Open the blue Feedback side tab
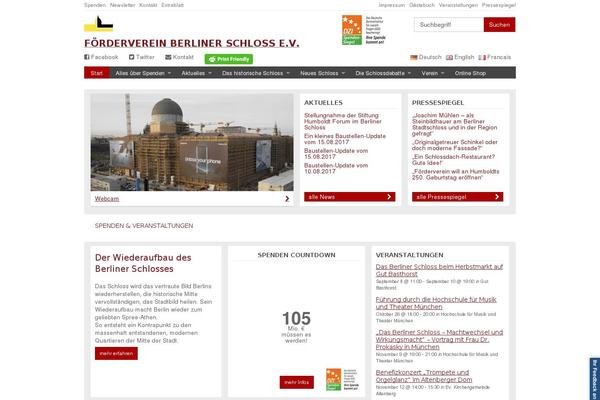Viewport: 600px width, 400px height. coord(595,379)
